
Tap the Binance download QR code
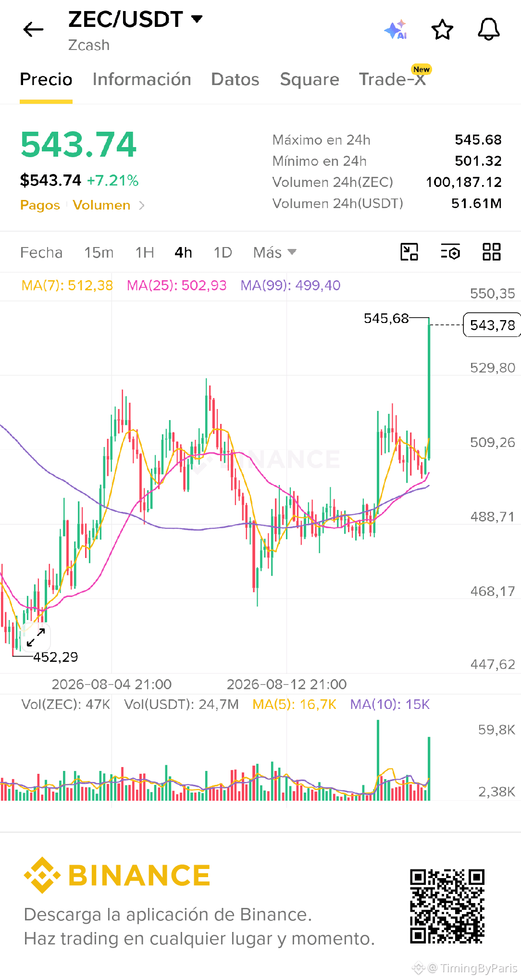tap(447, 906)
